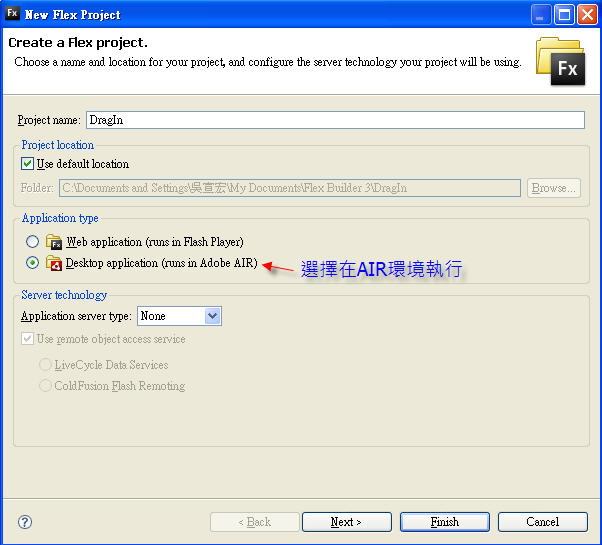Click the disabled Back button
Viewport: 602px width, 545px height.
255,522
